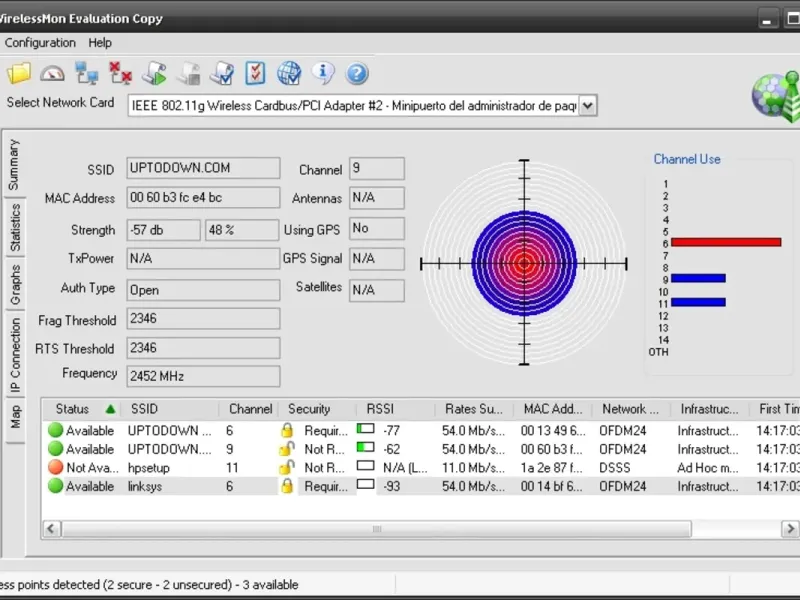Click the RSSI column header
Viewport: 800px width, 600px height.
pyautogui.click(x=380, y=409)
